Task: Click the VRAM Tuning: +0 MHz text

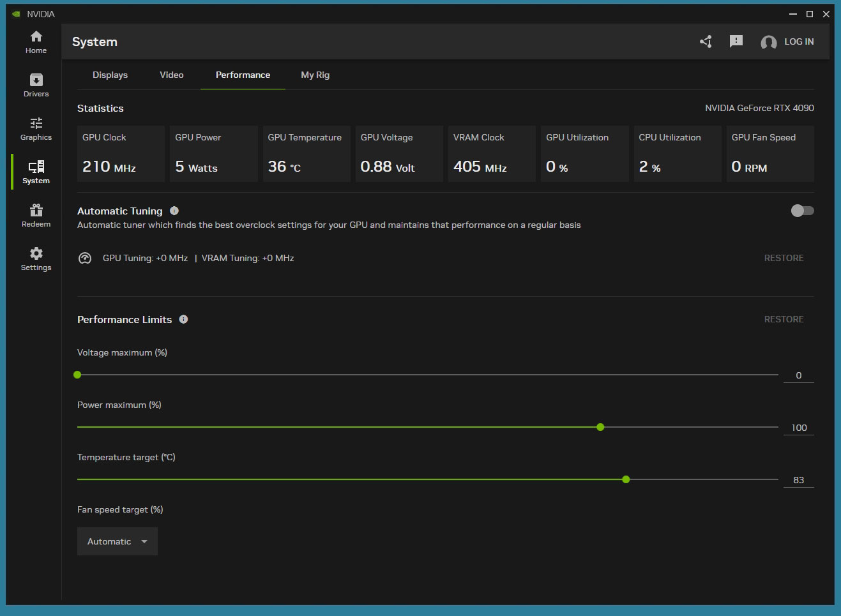Action: click(248, 258)
